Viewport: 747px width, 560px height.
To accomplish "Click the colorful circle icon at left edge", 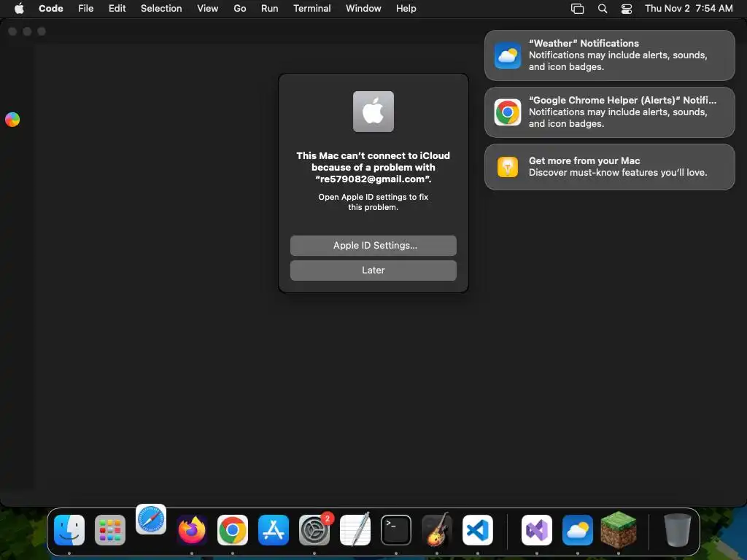I will coord(12,120).
